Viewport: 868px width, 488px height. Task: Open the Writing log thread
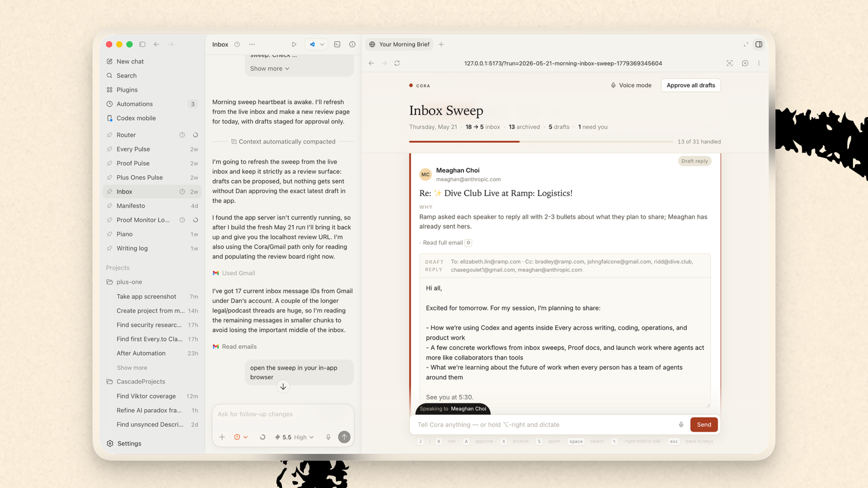[x=152, y=248]
